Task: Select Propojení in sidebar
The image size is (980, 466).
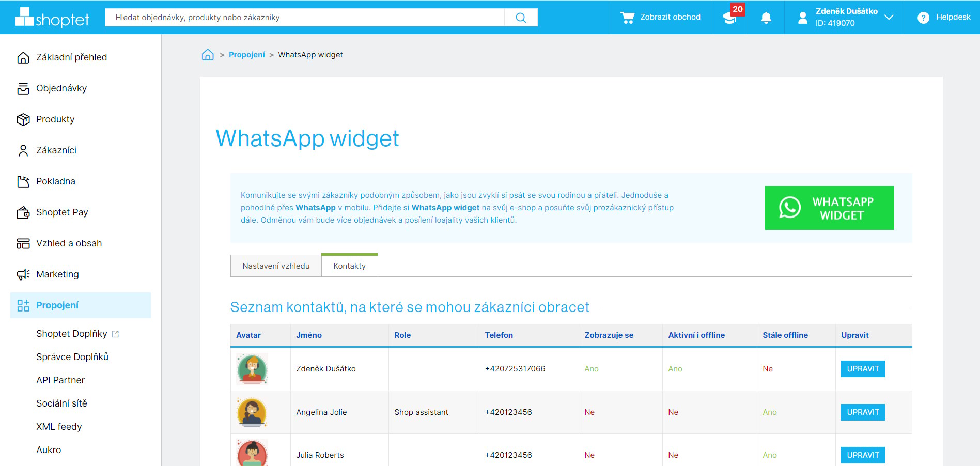Action: click(x=81, y=305)
